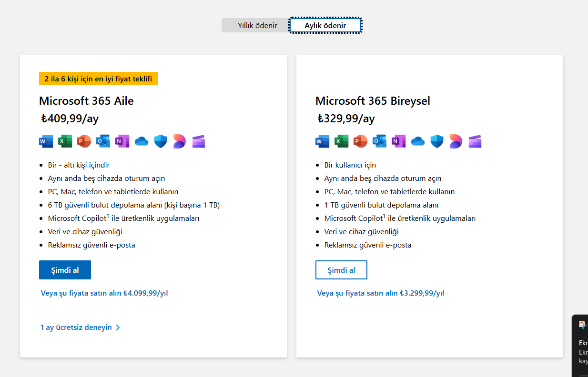Click the Defender shield icon in the Bireysel plan

[x=437, y=141]
